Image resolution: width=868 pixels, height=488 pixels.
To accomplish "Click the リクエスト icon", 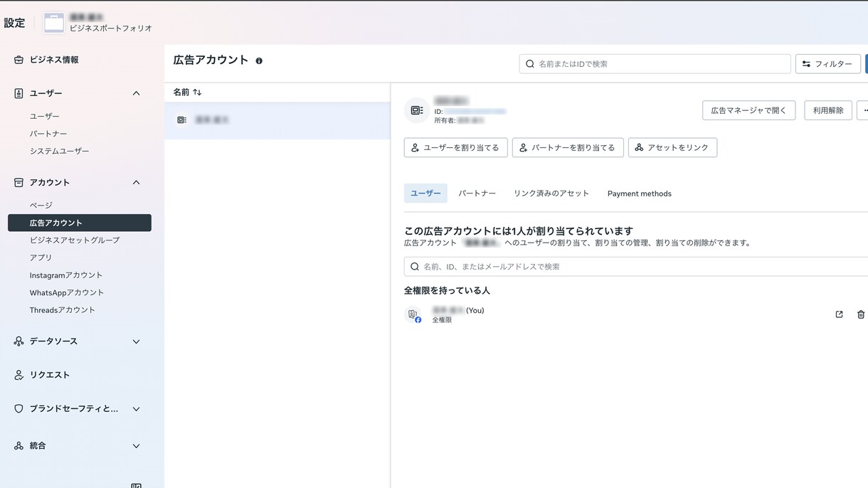I will [18, 375].
